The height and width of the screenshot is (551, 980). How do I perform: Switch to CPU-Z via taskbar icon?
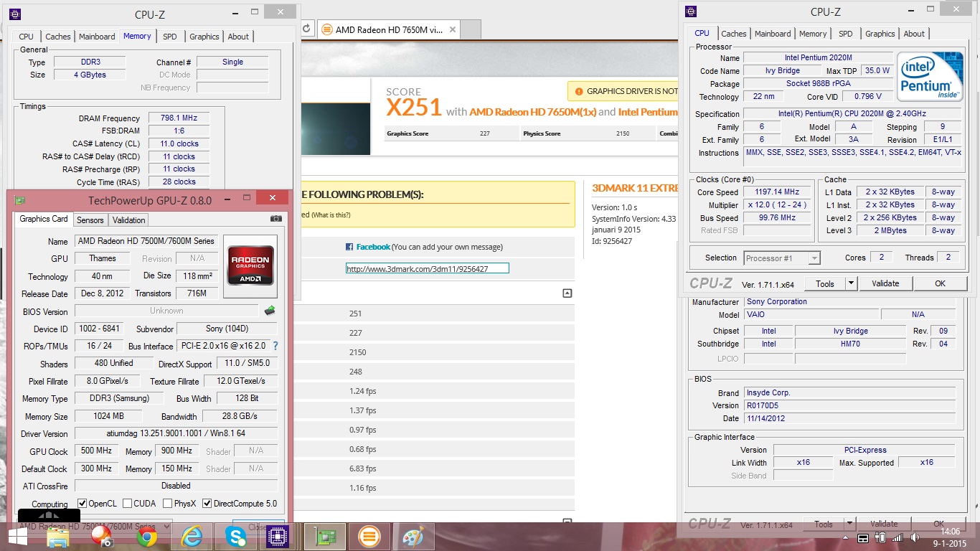277,537
